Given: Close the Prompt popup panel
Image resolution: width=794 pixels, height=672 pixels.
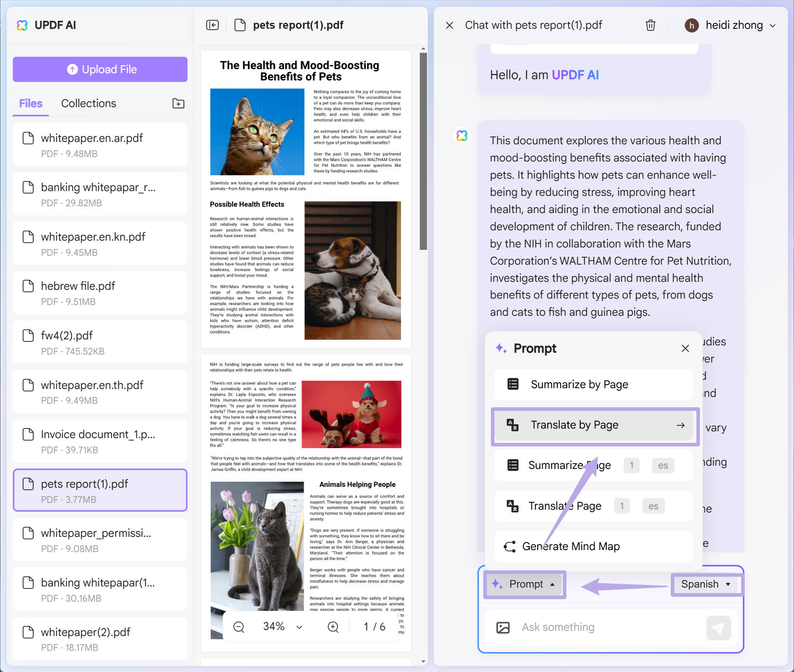Looking at the screenshot, I should [685, 348].
